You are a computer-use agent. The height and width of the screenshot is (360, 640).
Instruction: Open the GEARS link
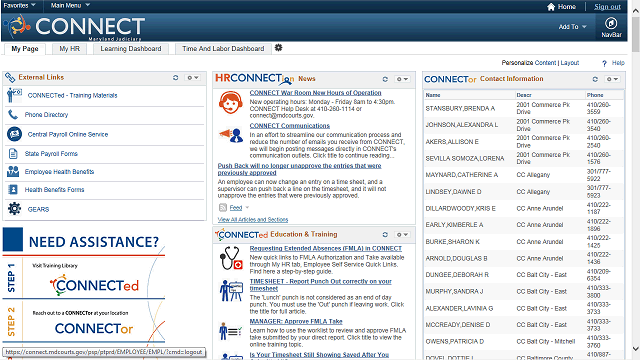tap(38, 209)
